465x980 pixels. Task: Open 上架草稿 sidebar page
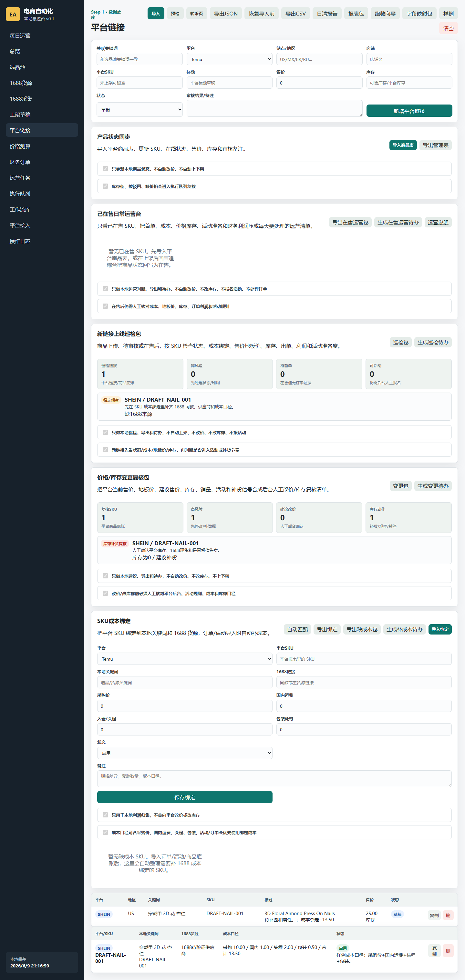tap(42, 115)
